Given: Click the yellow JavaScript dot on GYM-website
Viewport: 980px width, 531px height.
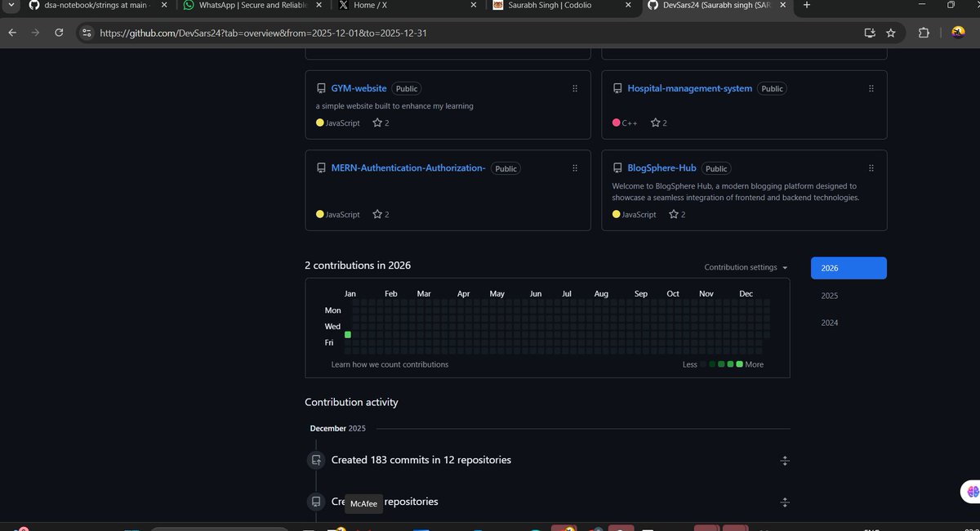Looking at the screenshot, I should pyautogui.click(x=320, y=123).
